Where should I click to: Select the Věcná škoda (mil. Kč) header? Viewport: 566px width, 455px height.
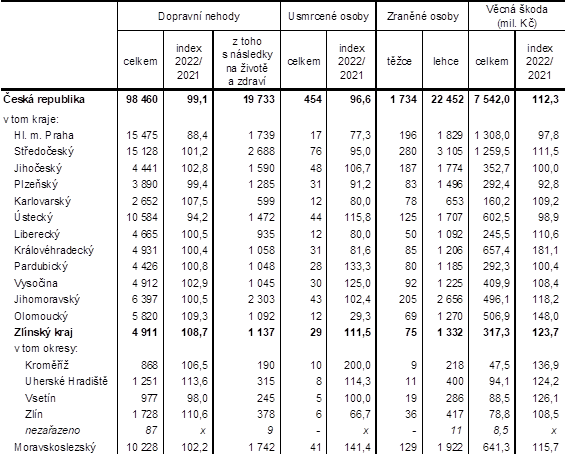[x=517, y=16]
